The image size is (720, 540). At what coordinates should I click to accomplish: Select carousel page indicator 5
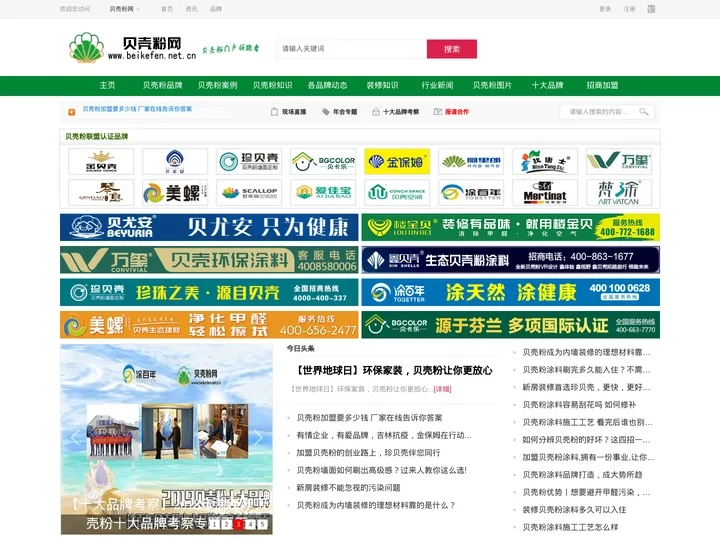point(262,524)
